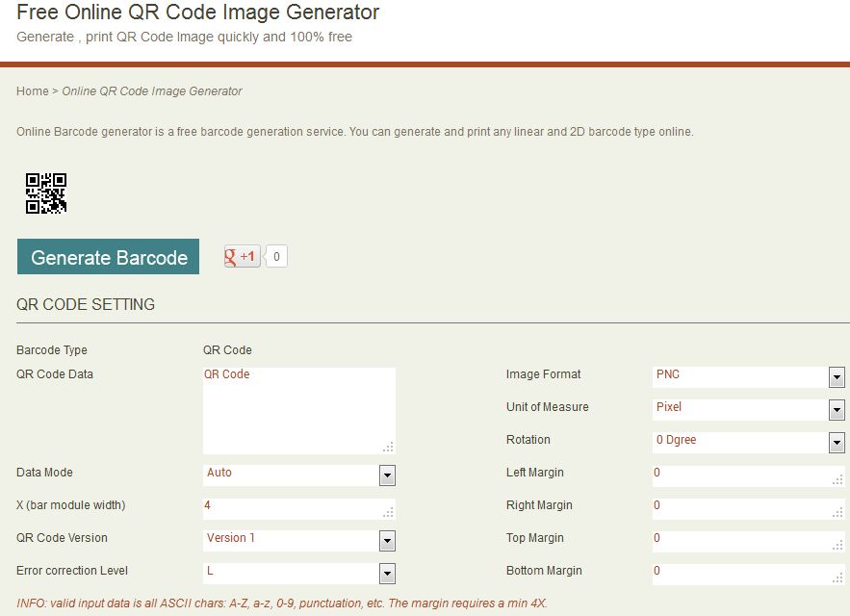Open the Error correction Level dropdown
850x616 pixels.
(387, 574)
